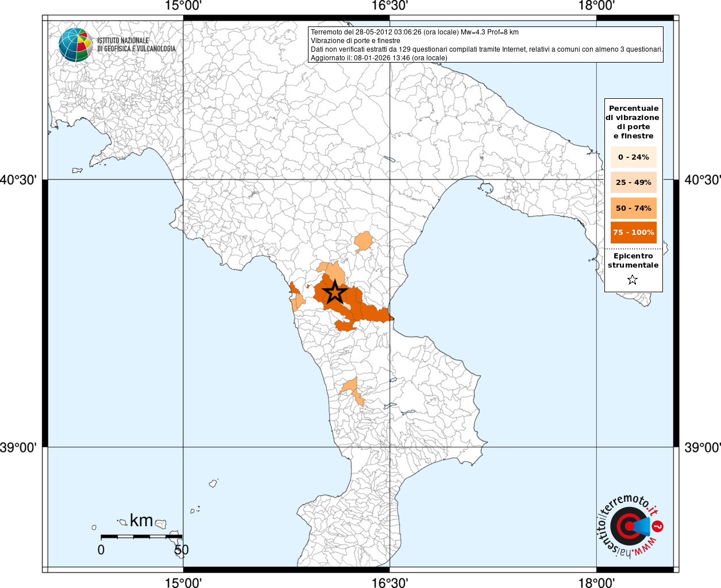Click the INGV globe logo
The width and height of the screenshot is (721, 588).
point(75,45)
